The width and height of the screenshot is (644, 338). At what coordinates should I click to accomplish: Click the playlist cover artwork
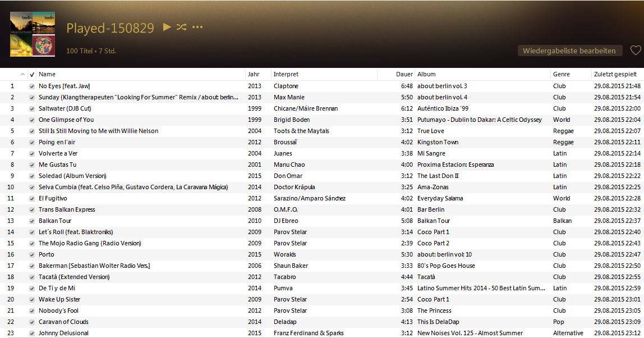point(32,33)
